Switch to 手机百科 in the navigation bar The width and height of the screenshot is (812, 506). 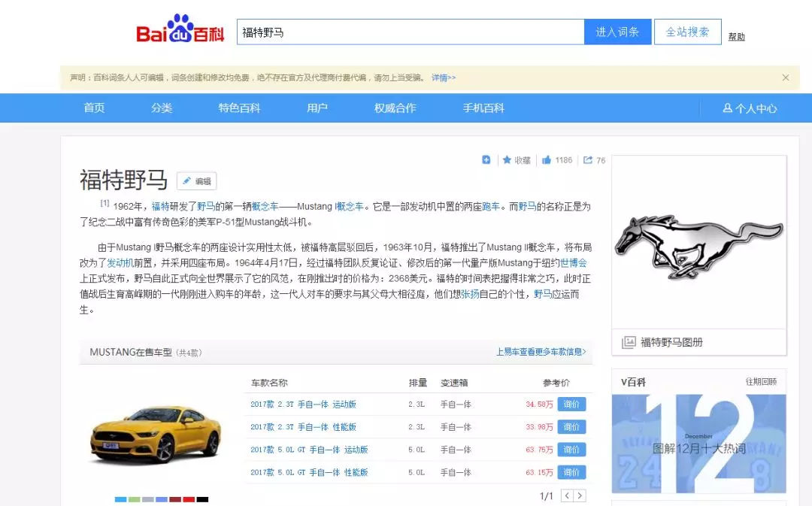(x=483, y=108)
